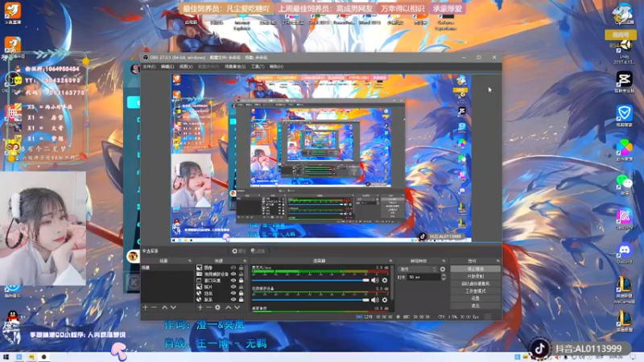The width and height of the screenshot is (644, 362).
Task: Pop out the 场景 dock panel
Action: coord(189,261)
